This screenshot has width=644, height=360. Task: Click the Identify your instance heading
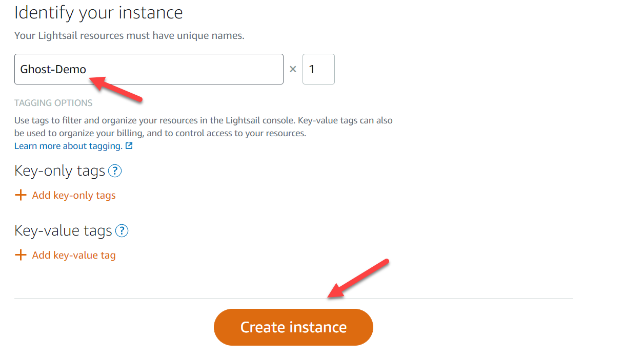[x=98, y=12]
